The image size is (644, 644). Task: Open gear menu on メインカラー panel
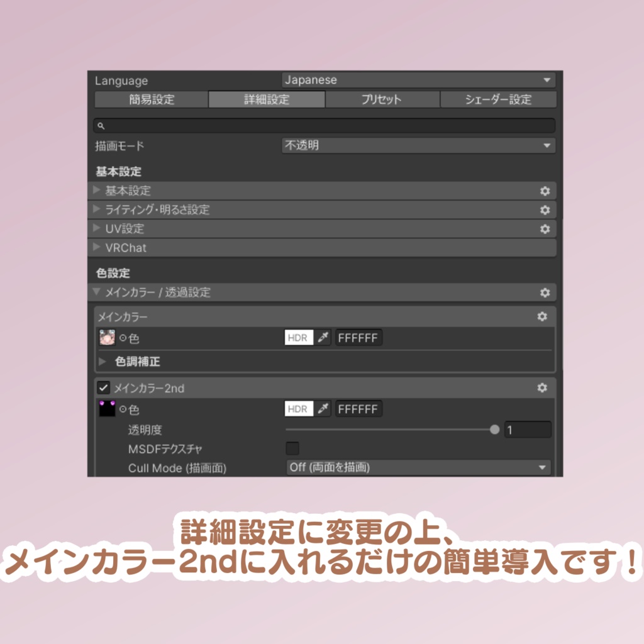(542, 317)
